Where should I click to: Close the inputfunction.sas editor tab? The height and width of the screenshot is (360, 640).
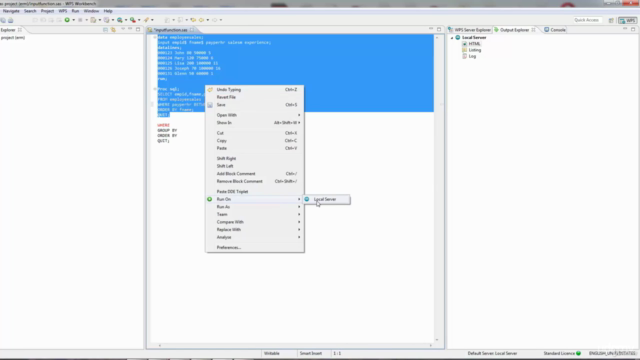tap(192, 30)
